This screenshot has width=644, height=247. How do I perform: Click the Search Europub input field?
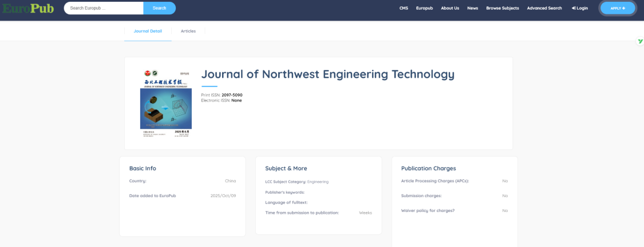103,8
